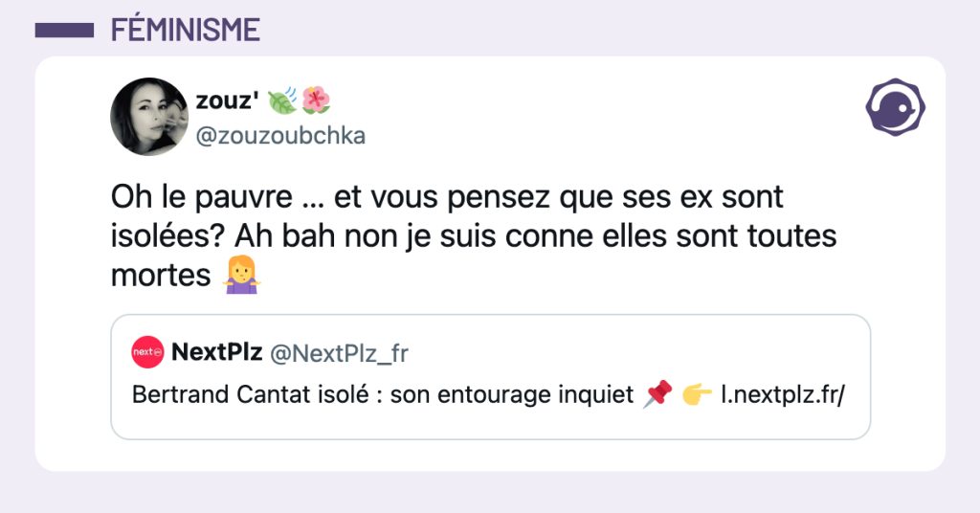Click the leaf emoji beside zouz'
This screenshot has height=513, width=980.
click(282, 100)
